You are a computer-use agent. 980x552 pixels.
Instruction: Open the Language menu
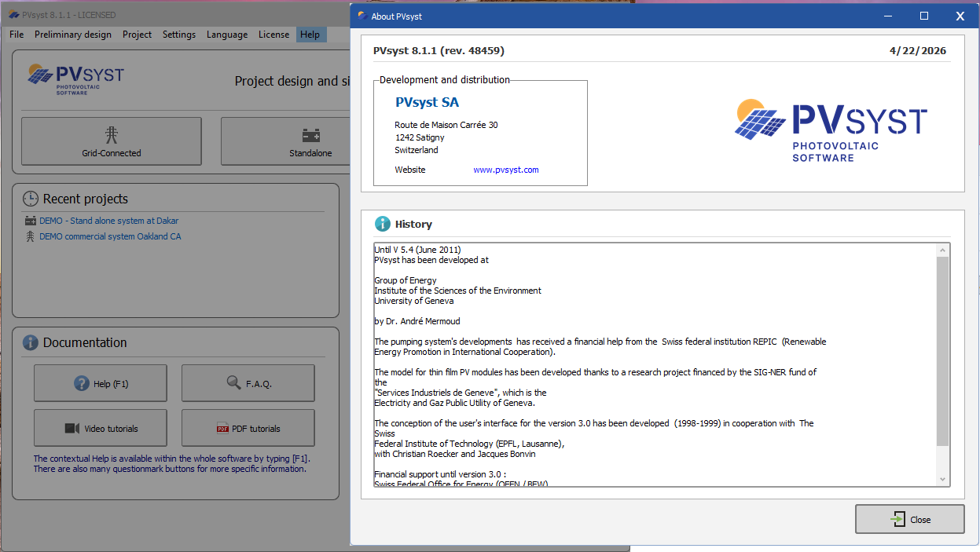click(x=227, y=35)
